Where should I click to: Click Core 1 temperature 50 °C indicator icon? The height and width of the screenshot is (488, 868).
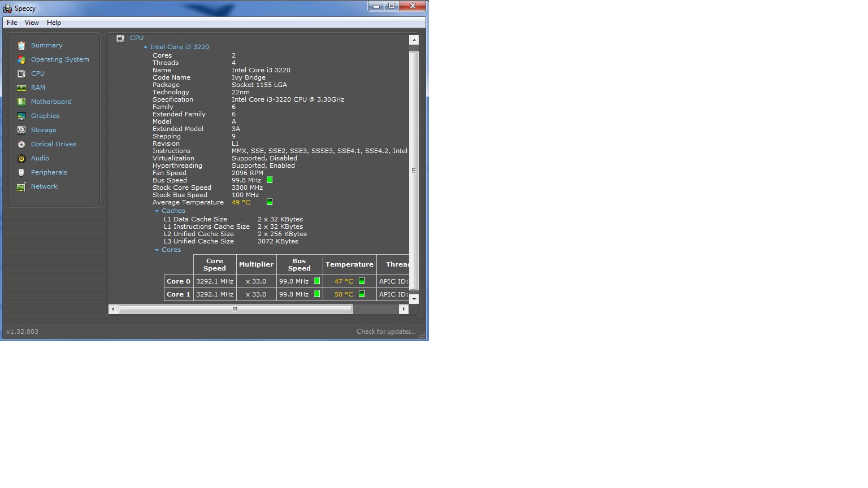(362, 294)
